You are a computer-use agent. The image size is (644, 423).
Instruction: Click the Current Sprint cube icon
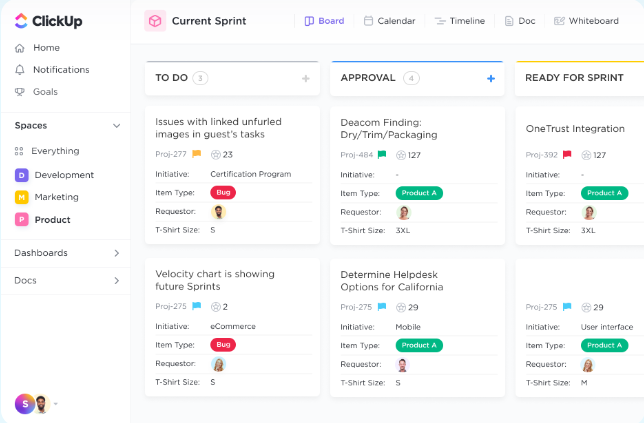point(155,21)
